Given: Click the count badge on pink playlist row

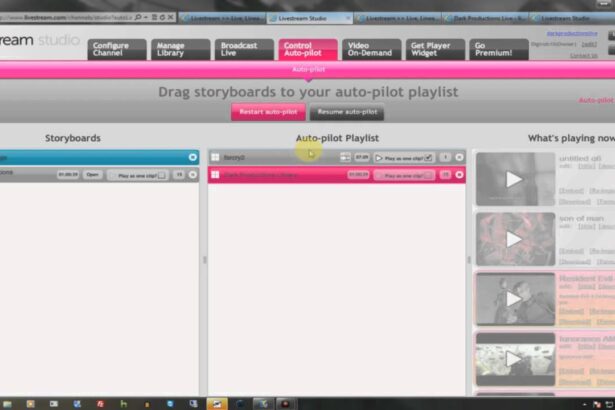Looking at the screenshot, I should click(x=445, y=175).
